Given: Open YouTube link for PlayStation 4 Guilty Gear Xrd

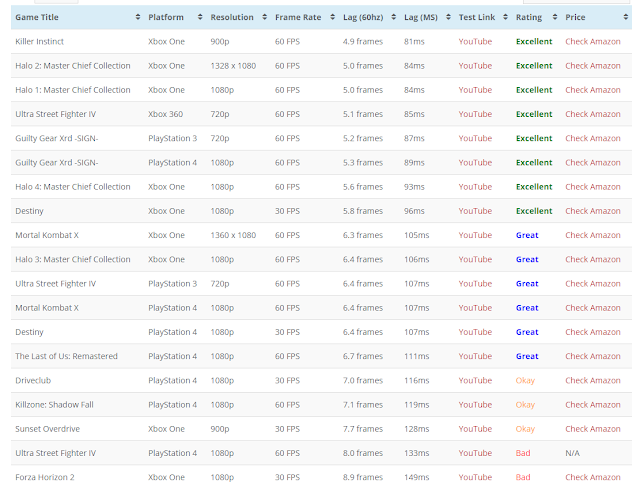Looking at the screenshot, I should [x=475, y=163].
